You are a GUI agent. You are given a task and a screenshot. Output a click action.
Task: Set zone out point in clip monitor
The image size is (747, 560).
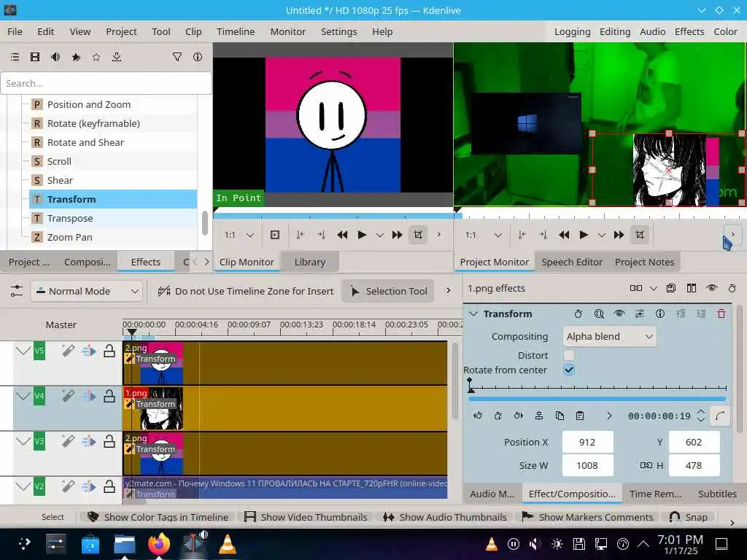pos(321,235)
